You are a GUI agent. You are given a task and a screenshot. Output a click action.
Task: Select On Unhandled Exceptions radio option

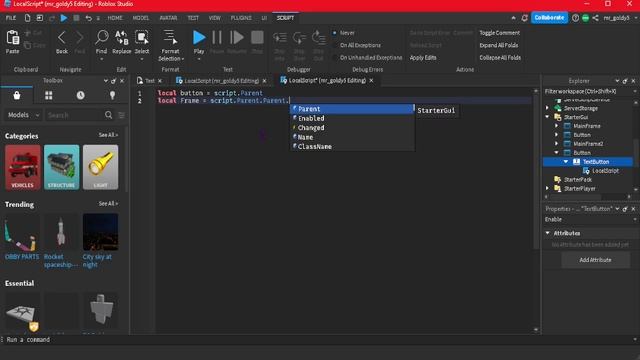tap(334, 58)
